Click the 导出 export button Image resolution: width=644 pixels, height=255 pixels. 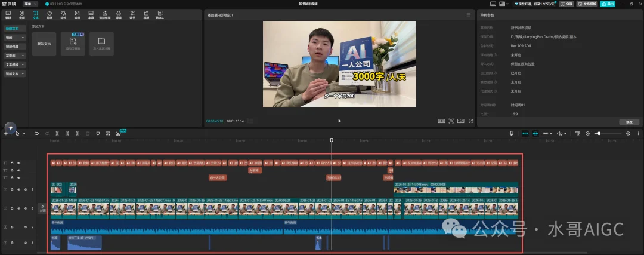608,4
